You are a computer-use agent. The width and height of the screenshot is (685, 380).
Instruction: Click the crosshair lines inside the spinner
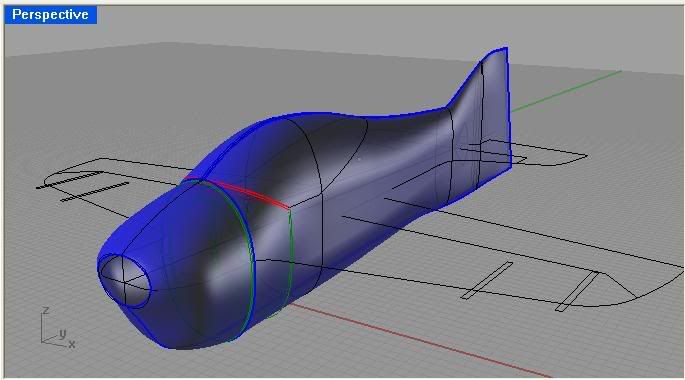pyautogui.click(x=124, y=280)
